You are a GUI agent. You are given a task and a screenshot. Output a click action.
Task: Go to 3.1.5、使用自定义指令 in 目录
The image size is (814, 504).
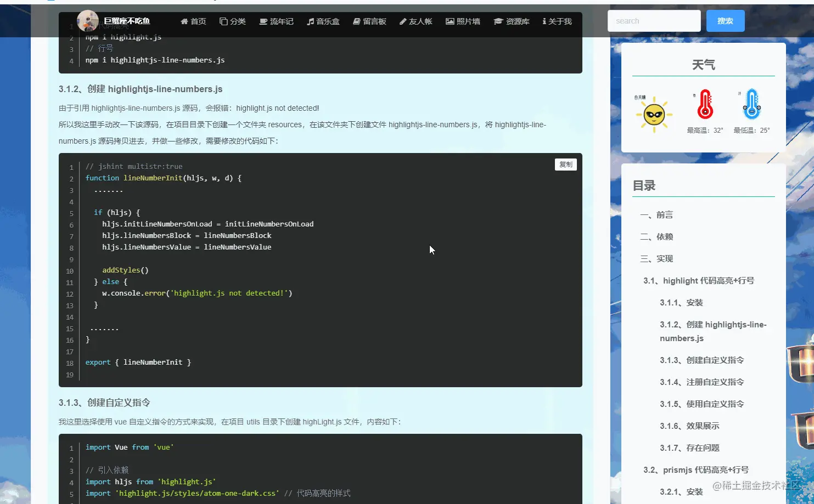pos(702,404)
